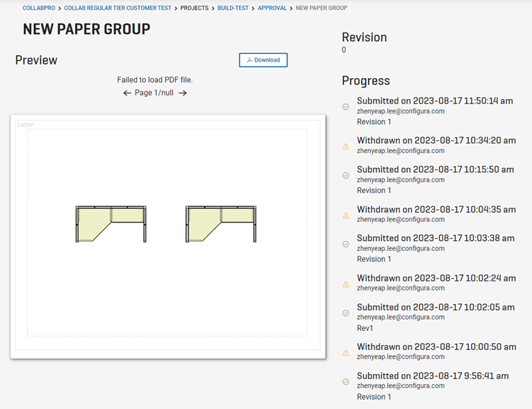
Task: Click the email under 11:50:14 am submission
Action: [x=401, y=111]
